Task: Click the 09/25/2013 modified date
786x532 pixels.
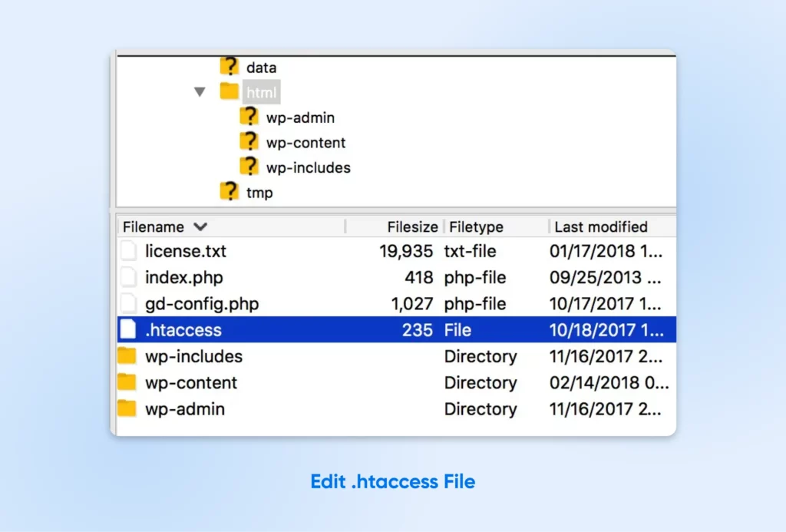Action: click(x=606, y=277)
